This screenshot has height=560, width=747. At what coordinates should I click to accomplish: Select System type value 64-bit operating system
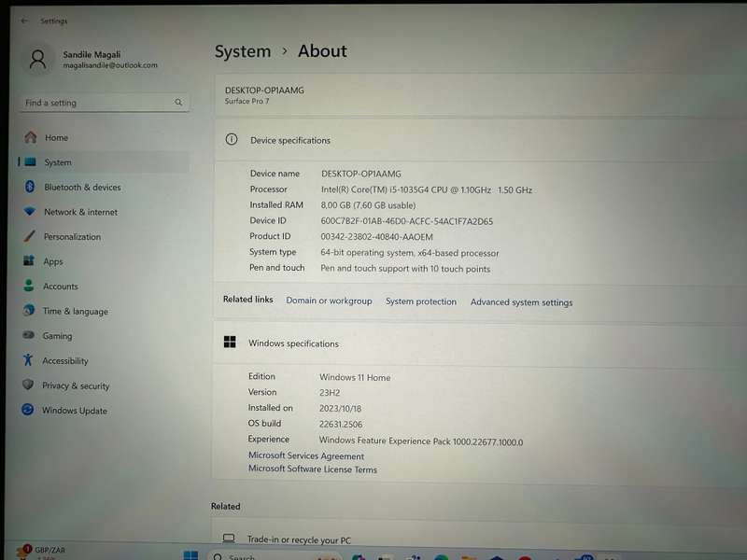point(409,253)
